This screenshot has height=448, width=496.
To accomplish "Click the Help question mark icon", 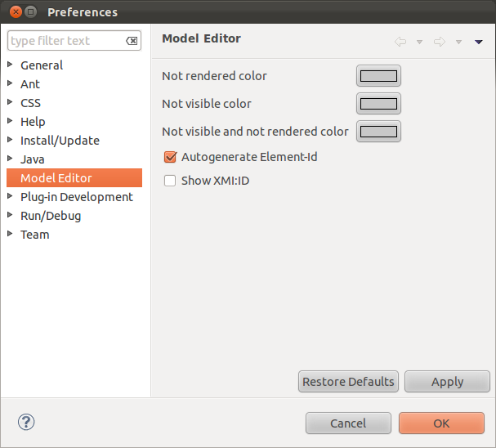I will click(26, 422).
